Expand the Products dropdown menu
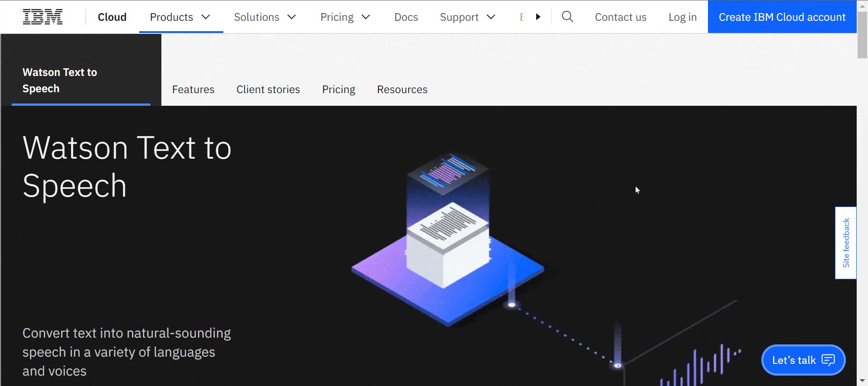Screen dimensions: 868x386 tap(181, 17)
